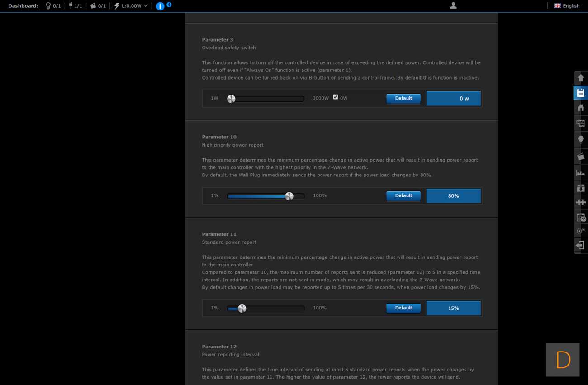Toggle the 0W checkbox for Parameter 3
The height and width of the screenshot is (385, 588).
[x=335, y=97]
